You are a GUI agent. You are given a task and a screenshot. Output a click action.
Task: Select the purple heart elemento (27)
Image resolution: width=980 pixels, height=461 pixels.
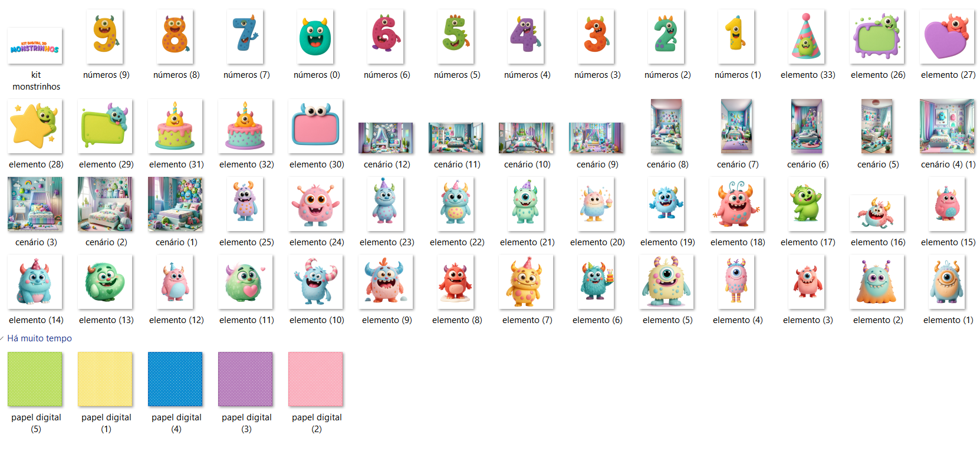947,37
